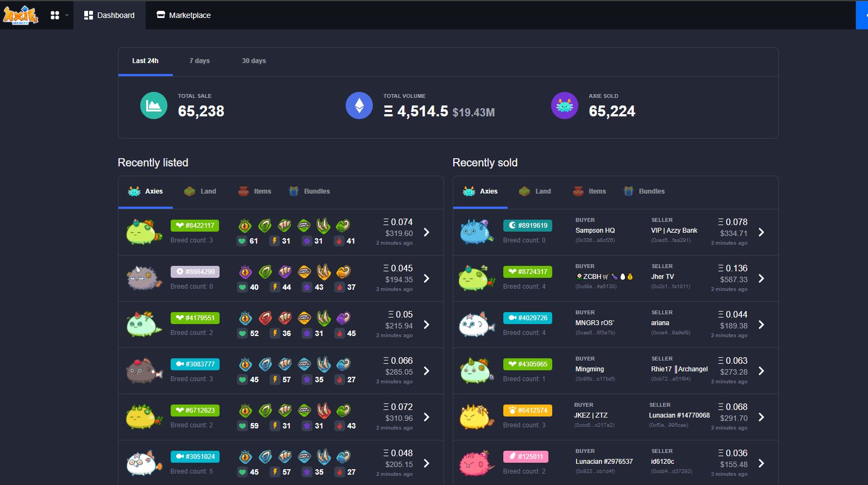Expand sold row priced 0.036 ETH
Image resolution: width=868 pixels, height=485 pixels.
click(x=761, y=463)
